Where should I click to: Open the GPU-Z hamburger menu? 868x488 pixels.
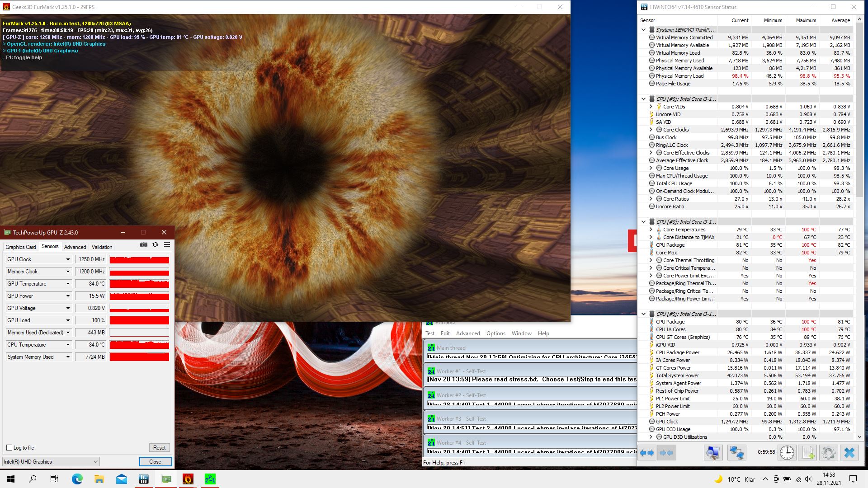point(167,244)
